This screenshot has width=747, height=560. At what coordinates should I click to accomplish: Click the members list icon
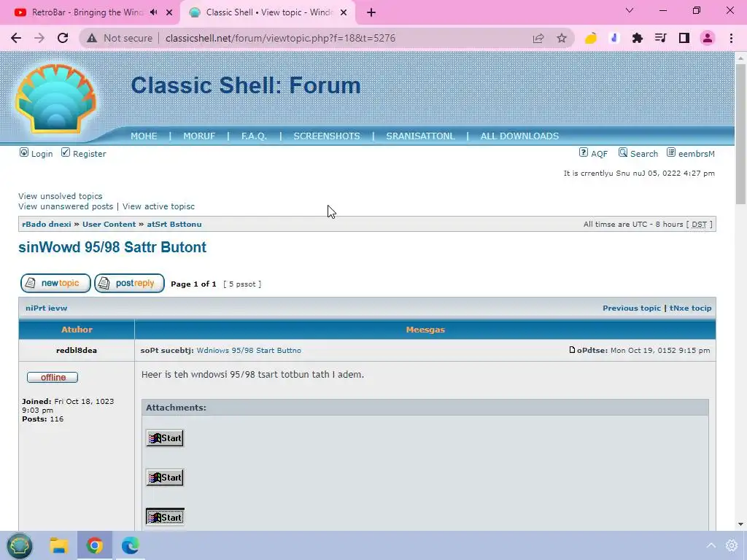(671, 152)
